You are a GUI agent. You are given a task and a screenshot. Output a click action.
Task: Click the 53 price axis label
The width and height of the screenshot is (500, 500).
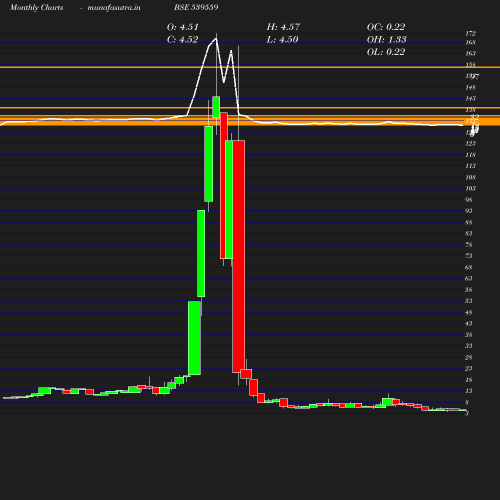[469, 301]
